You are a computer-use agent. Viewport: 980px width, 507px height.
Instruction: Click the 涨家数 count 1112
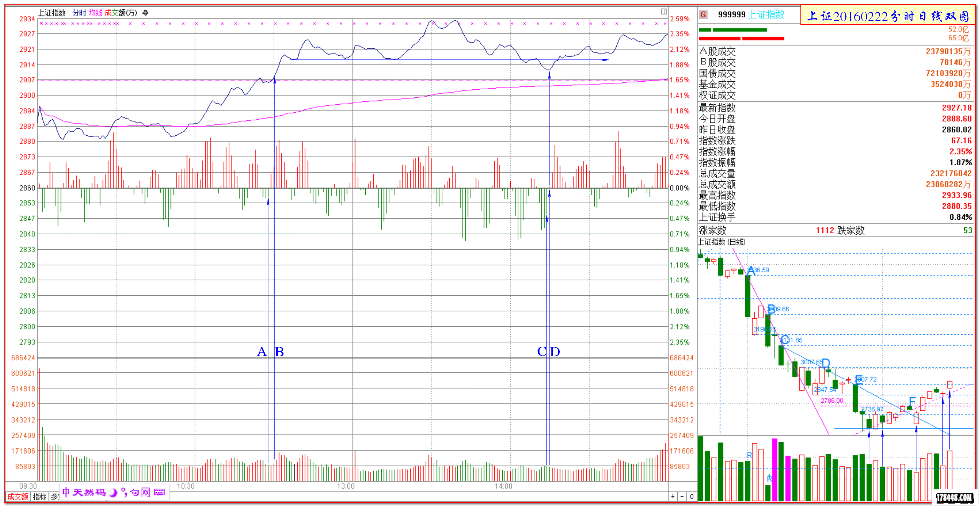click(x=825, y=230)
